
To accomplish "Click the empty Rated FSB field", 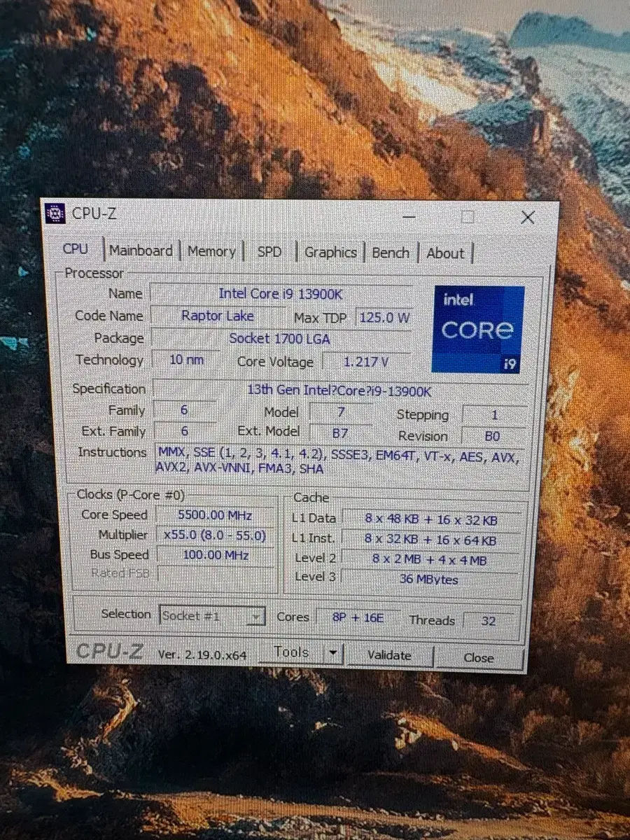I will [216, 574].
